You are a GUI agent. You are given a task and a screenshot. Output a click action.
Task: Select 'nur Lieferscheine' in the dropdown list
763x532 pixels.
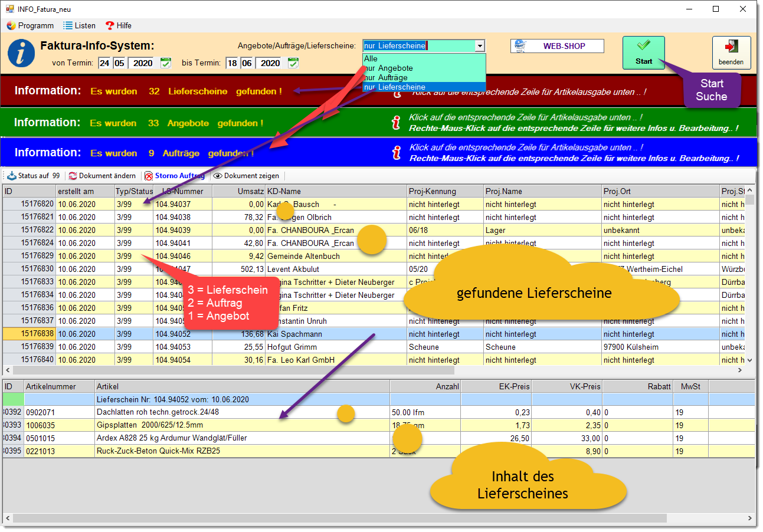pyautogui.click(x=424, y=87)
